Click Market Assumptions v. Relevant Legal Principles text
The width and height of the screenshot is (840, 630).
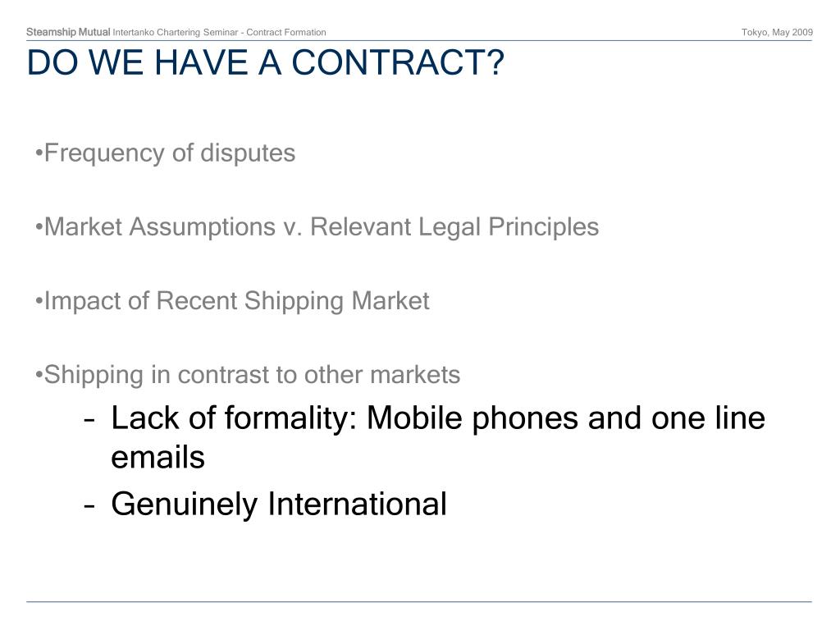(317, 227)
